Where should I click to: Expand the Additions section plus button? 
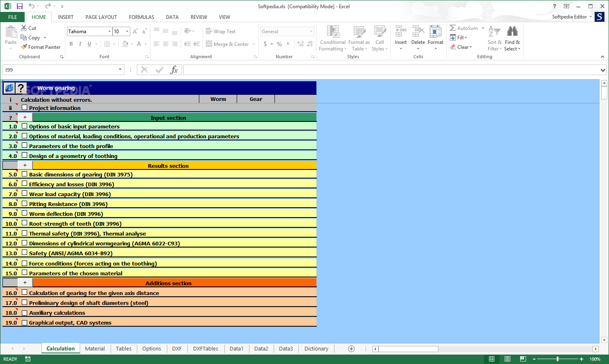[25, 283]
